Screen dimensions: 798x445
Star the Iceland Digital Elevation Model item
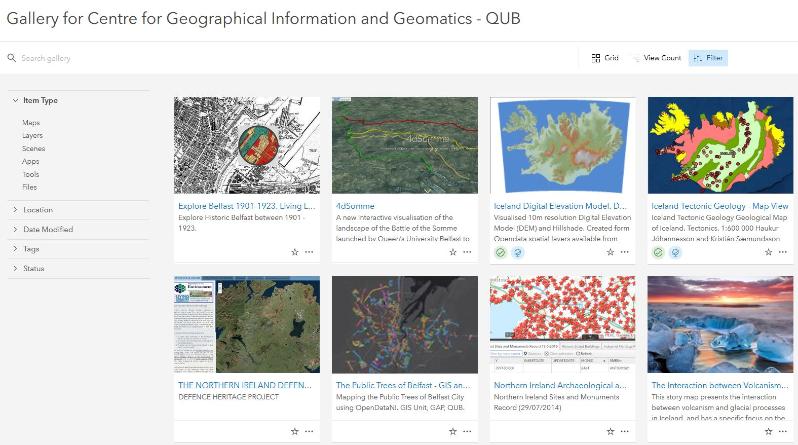tap(610, 252)
